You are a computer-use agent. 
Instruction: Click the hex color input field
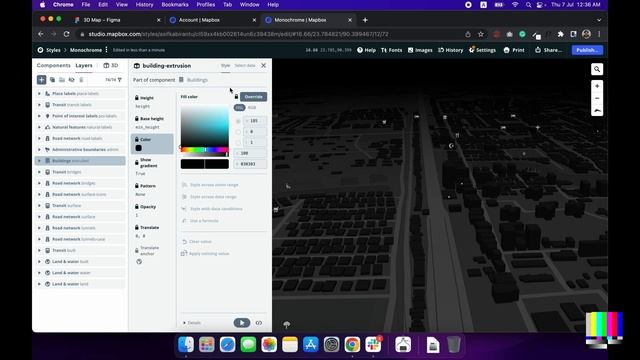[250, 164]
